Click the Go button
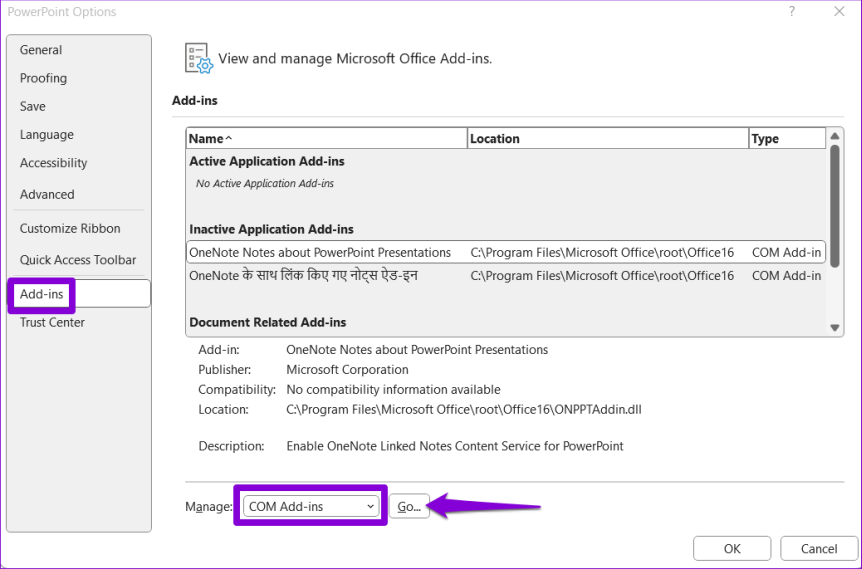The image size is (862, 569). click(x=409, y=507)
